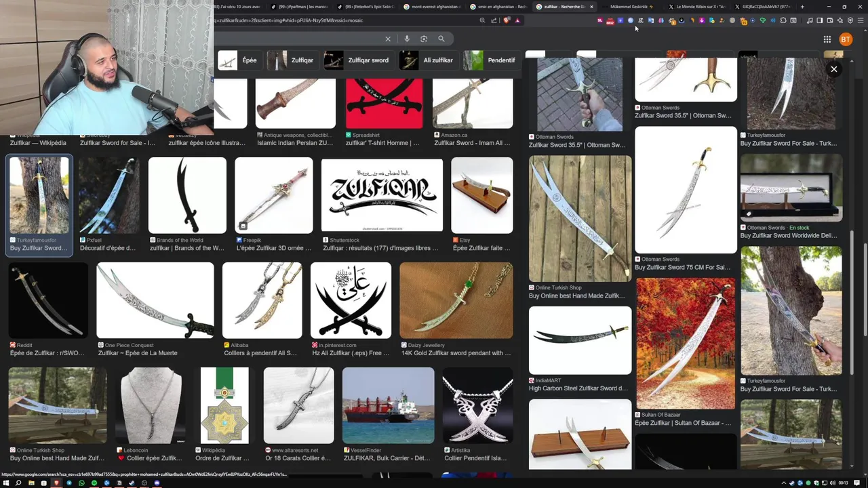Open 'Zulfikar ~ Épée de La Muerte' link
The image size is (868, 488).
click(x=138, y=353)
